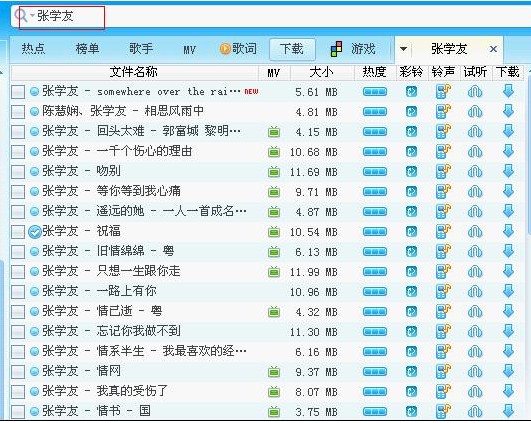Preview listen to 情系半生
This screenshot has height=423, width=531.
tap(475, 352)
